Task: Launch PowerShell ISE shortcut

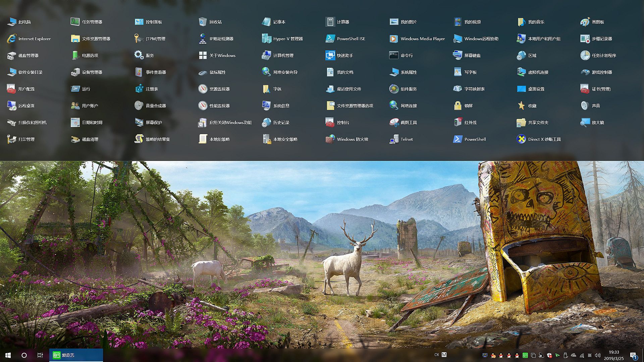Action: pos(330,39)
